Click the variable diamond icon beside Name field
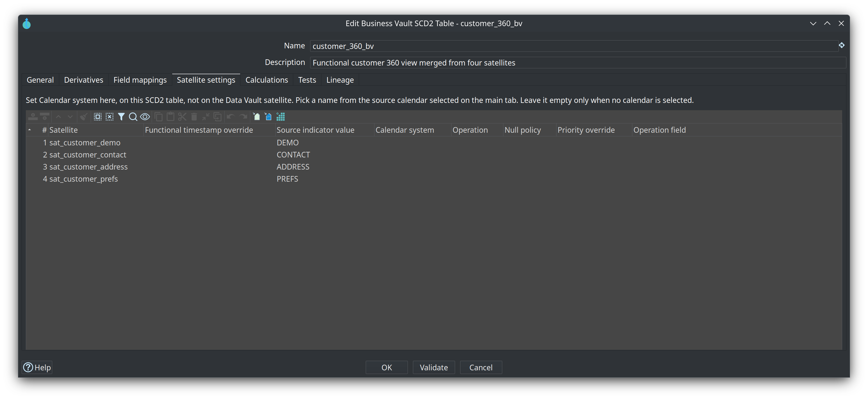The width and height of the screenshot is (868, 399). pyautogui.click(x=842, y=45)
